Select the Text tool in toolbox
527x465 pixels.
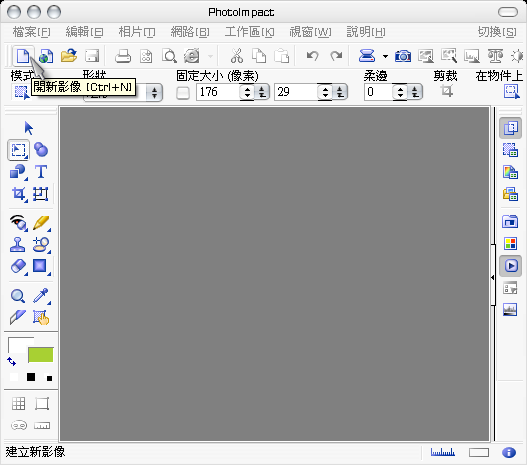click(41, 172)
